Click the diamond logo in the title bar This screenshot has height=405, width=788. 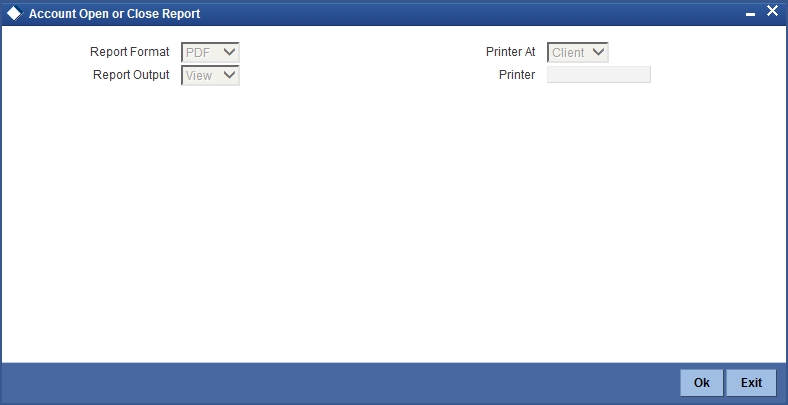tap(15, 14)
